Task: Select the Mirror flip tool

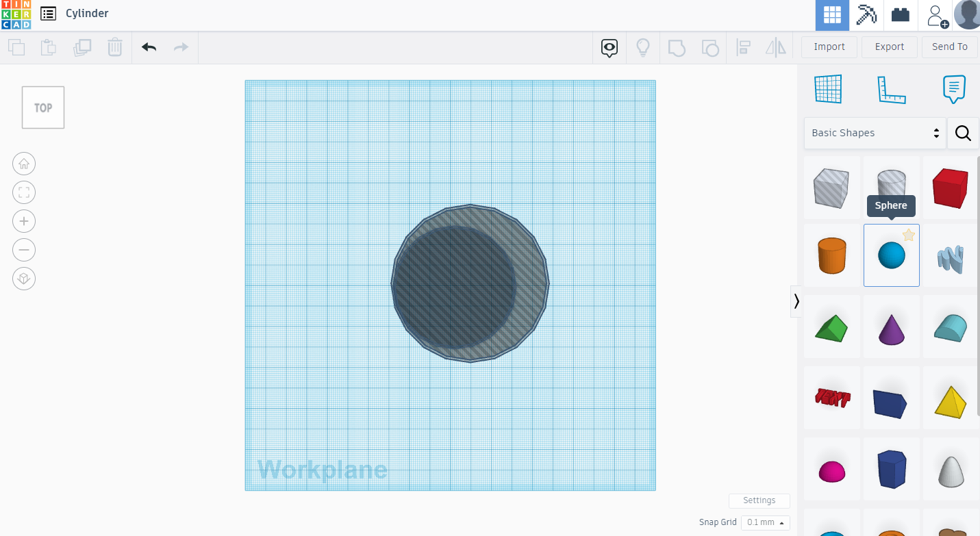Action: click(x=775, y=47)
